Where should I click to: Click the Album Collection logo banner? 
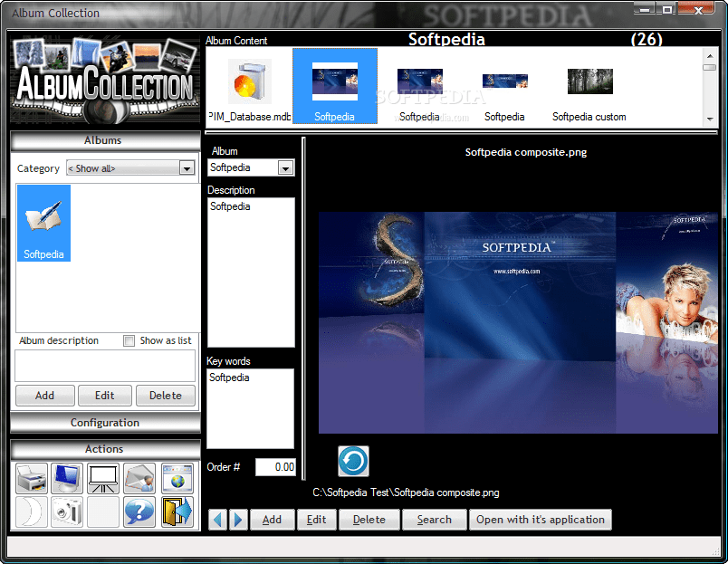[x=105, y=81]
